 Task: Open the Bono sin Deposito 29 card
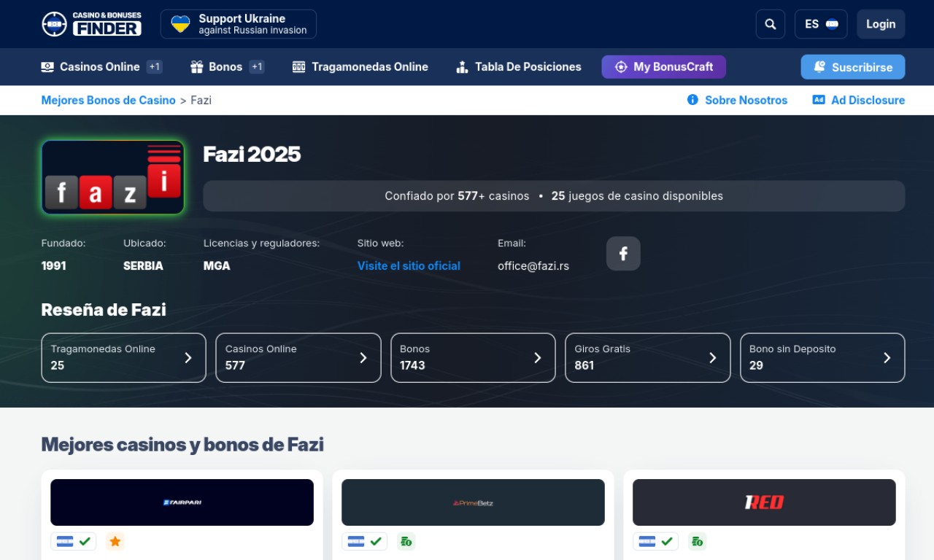point(822,358)
